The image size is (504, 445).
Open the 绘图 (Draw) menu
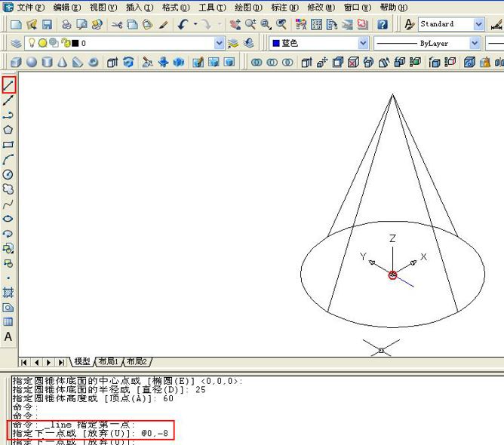tap(248, 8)
